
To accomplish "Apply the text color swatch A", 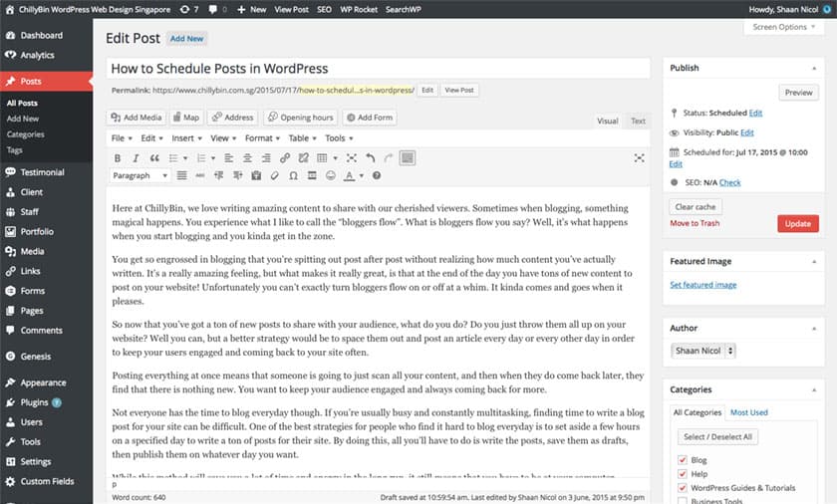I will pyautogui.click(x=349, y=175).
